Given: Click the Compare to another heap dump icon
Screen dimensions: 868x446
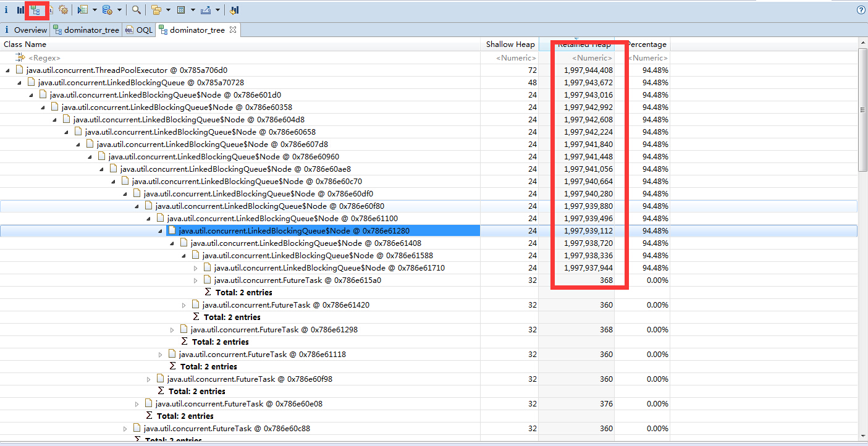Looking at the screenshot, I should pos(234,10).
